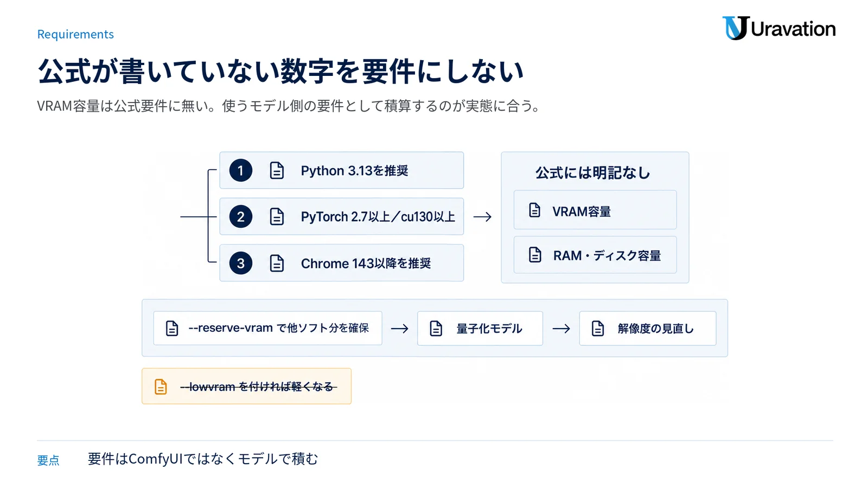Click the document icon beside --reserve-vram
868x488 pixels.
coord(172,328)
